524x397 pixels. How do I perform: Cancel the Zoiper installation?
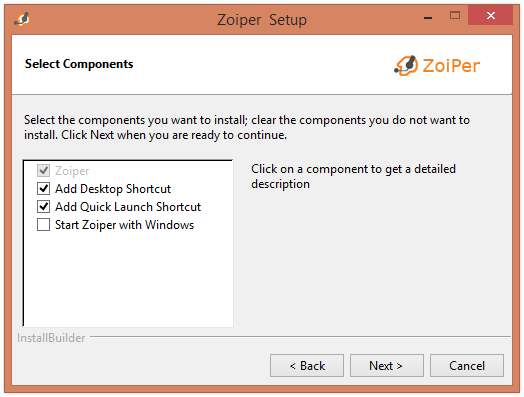(x=467, y=366)
